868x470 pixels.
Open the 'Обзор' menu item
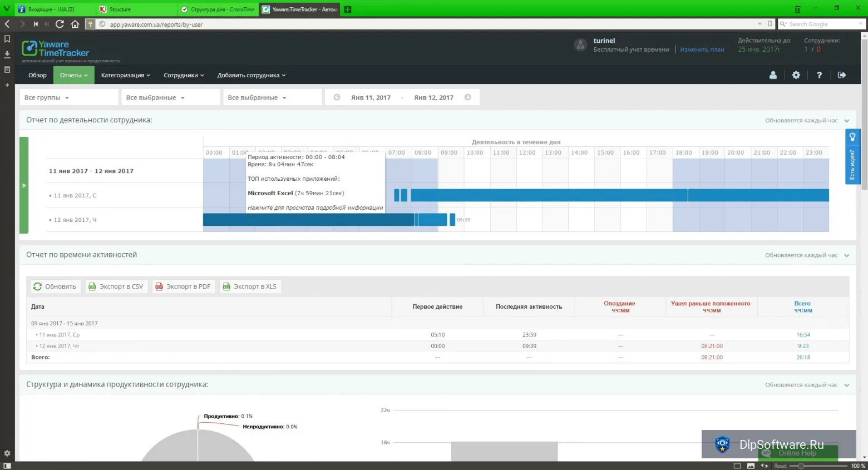click(37, 75)
